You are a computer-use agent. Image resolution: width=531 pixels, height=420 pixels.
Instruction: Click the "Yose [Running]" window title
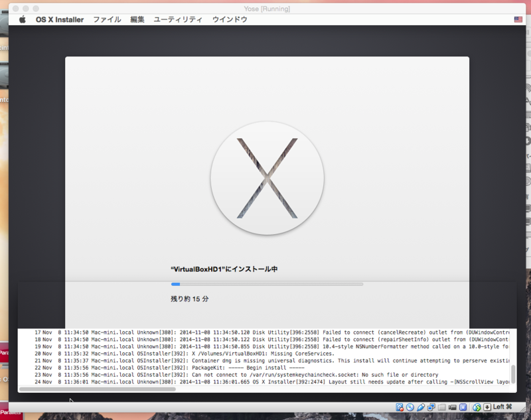(x=267, y=9)
